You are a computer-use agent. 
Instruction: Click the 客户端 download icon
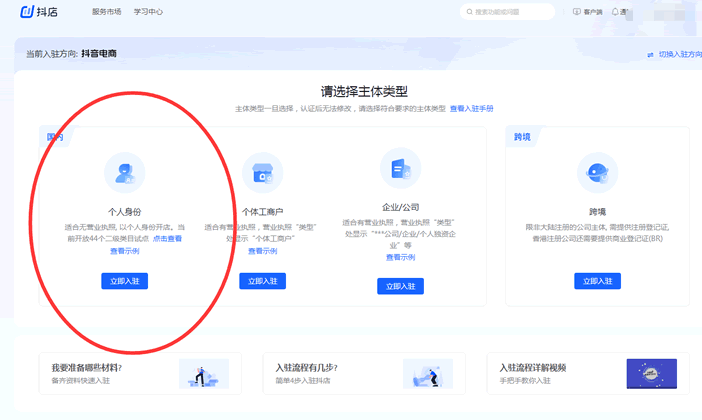click(576, 12)
